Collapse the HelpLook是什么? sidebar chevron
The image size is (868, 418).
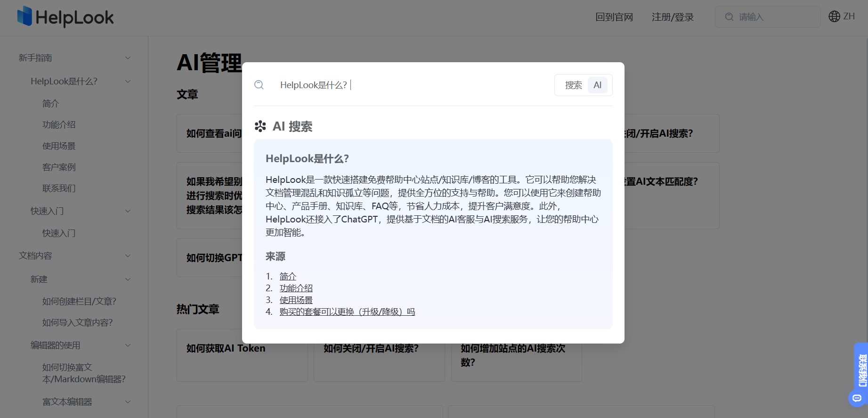tap(128, 82)
